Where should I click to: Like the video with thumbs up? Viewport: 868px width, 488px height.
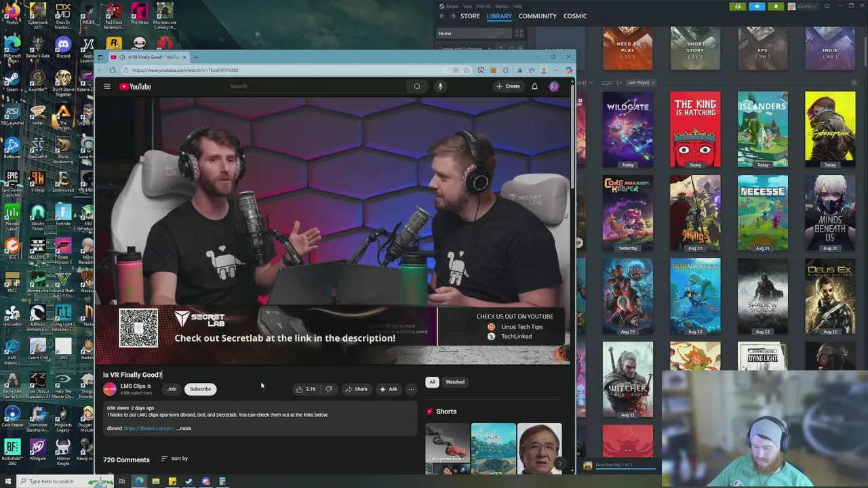(305, 389)
